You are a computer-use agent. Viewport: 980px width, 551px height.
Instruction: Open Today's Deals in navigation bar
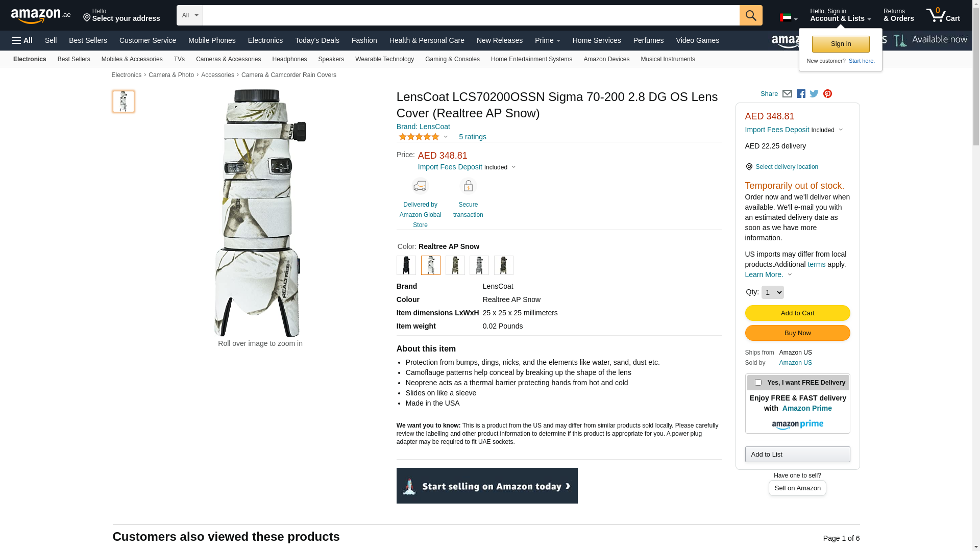(317, 40)
